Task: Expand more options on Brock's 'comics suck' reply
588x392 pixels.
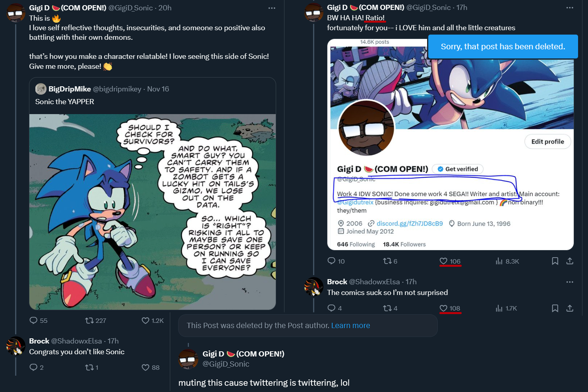Action: tap(570, 282)
